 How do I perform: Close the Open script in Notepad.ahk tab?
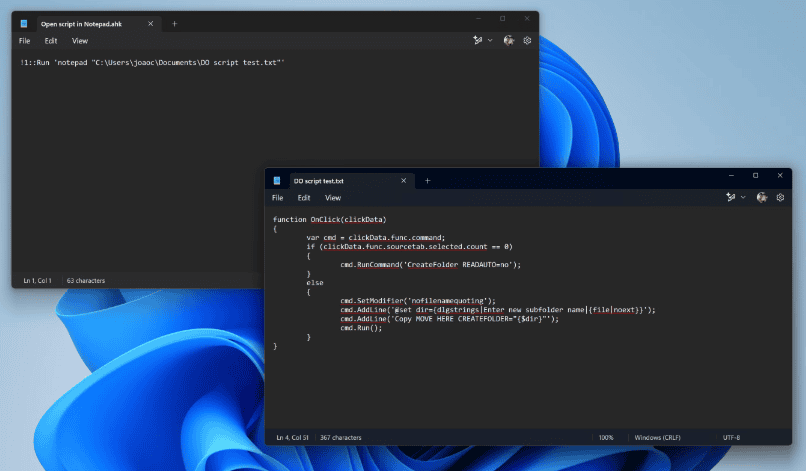pyautogui.click(x=151, y=23)
